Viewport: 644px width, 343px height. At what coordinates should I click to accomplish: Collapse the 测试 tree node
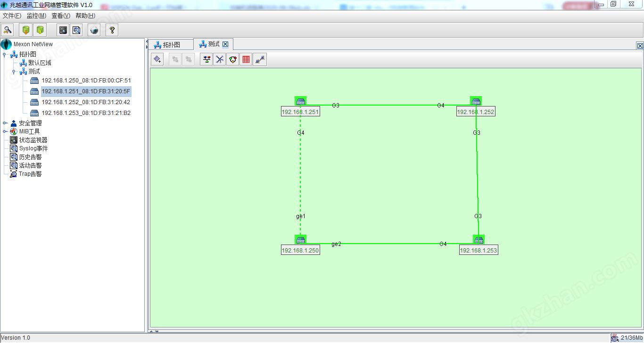coord(14,72)
